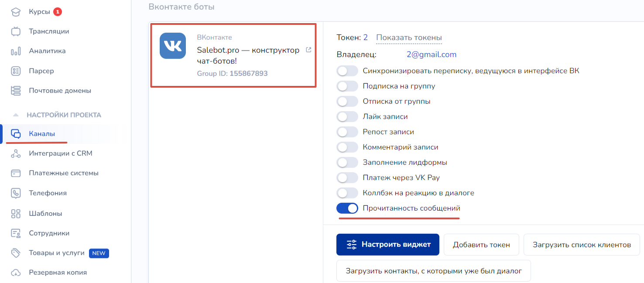Click the Broadcasts TV icon
Screen dimensions: 644x283
16,31
